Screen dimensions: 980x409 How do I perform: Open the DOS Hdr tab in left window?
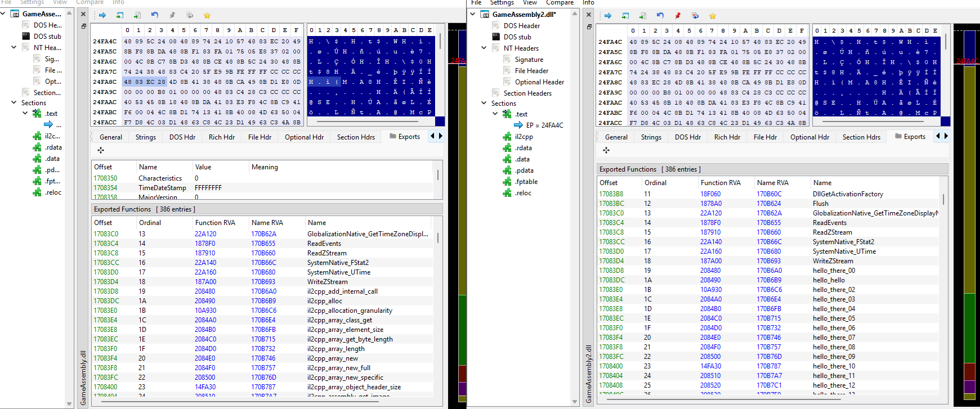(x=182, y=137)
